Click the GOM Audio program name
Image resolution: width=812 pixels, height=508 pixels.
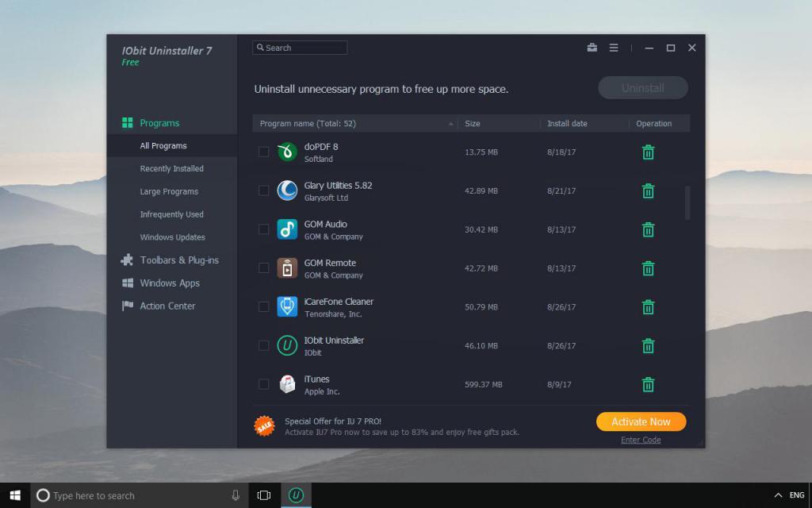[326, 224]
